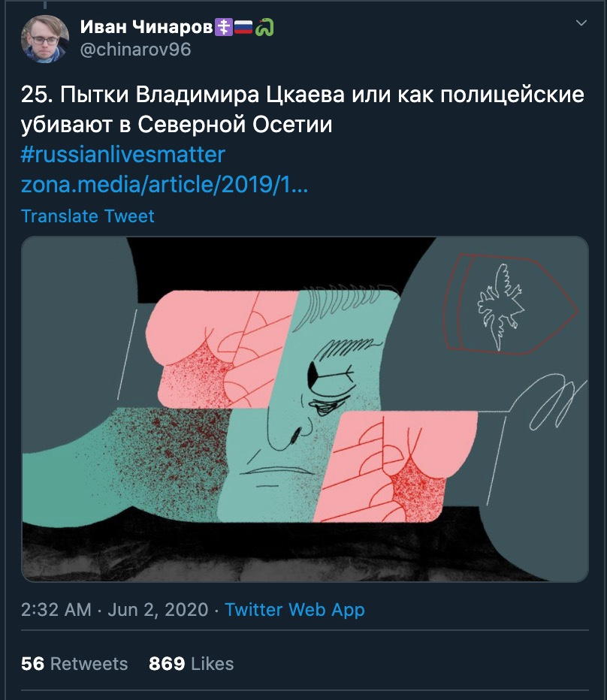This screenshot has width=607, height=700.
Task: Open Иван Чинаров's profile avatar photo
Action: [45, 39]
